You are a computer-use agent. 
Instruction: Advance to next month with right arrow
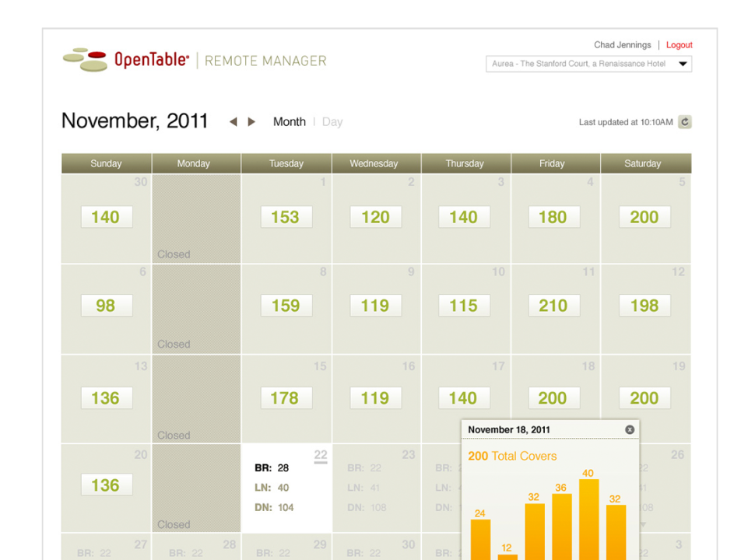(251, 122)
